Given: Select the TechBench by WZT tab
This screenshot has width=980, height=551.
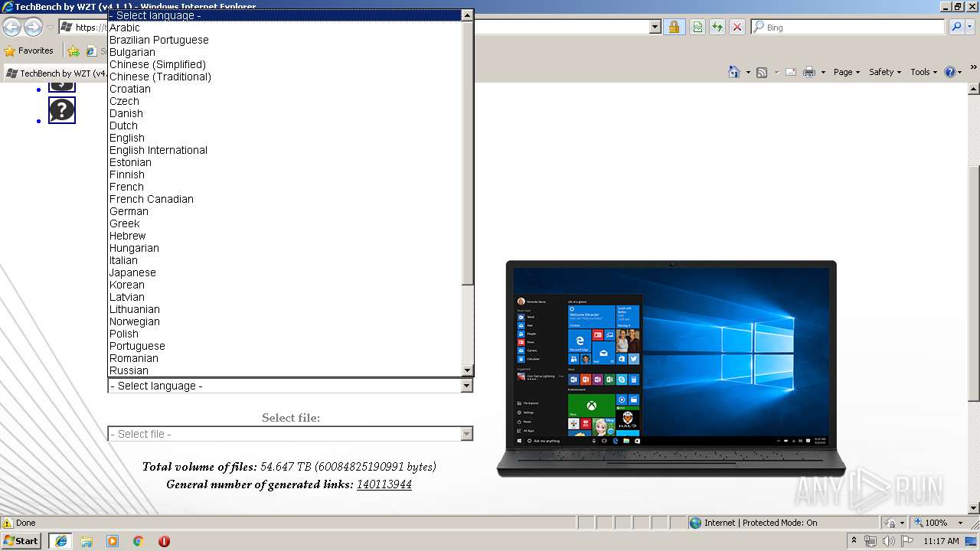Looking at the screenshot, I should pos(56,73).
